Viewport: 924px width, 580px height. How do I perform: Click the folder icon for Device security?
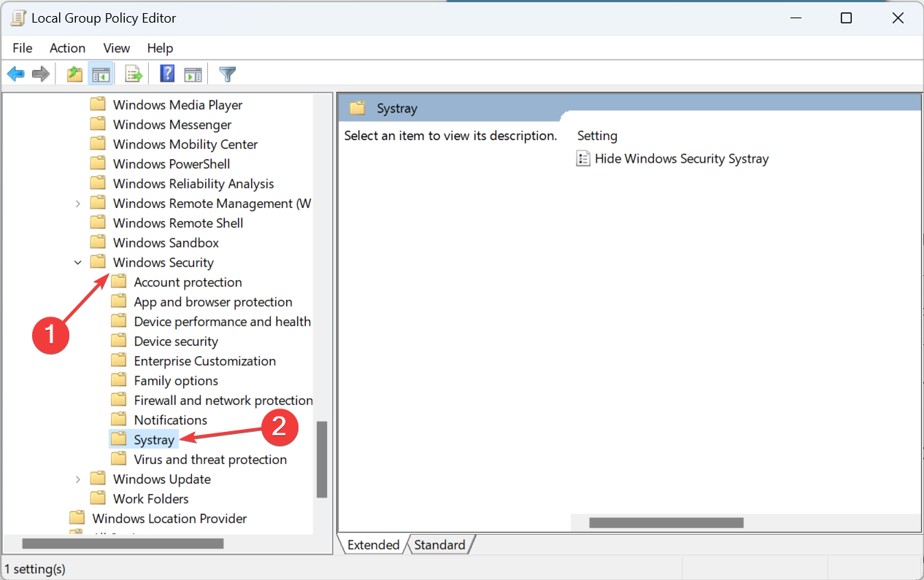pos(119,341)
